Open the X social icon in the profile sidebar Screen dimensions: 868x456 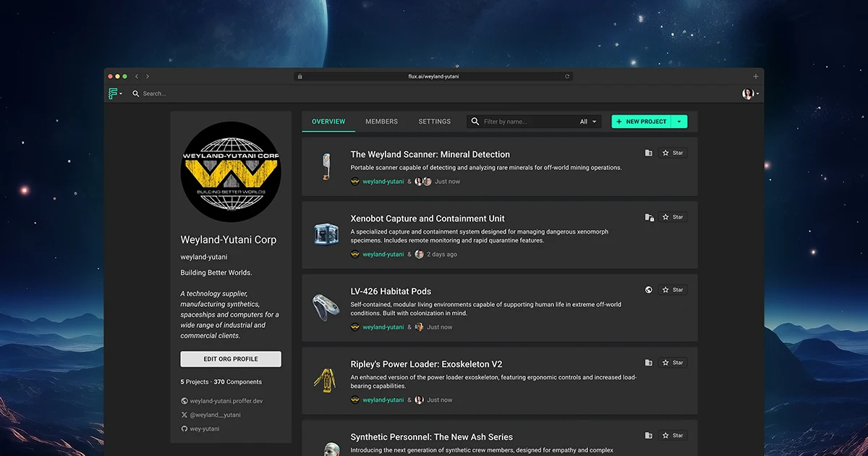click(184, 415)
